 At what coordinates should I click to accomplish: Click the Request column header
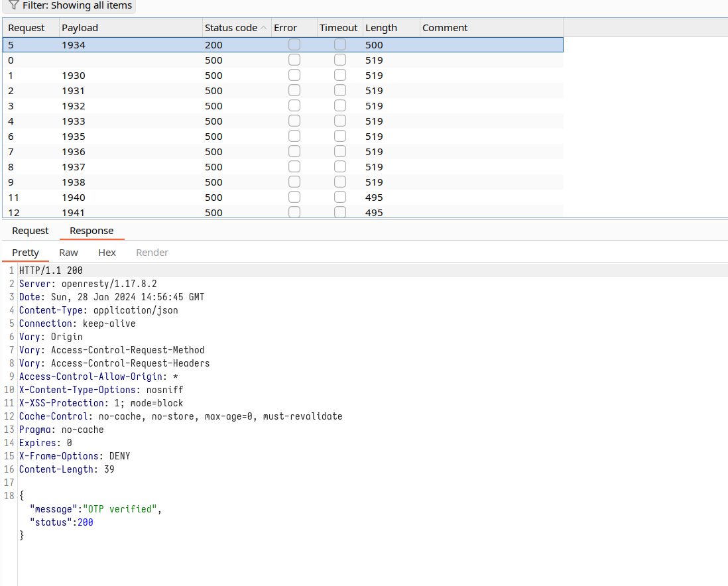pyautogui.click(x=27, y=28)
